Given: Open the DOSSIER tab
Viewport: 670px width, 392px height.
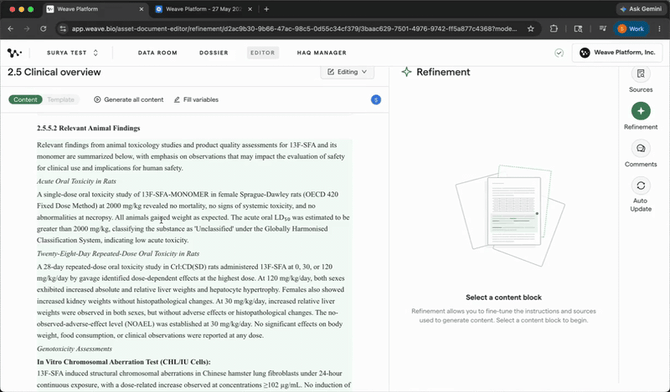Looking at the screenshot, I should click(214, 53).
